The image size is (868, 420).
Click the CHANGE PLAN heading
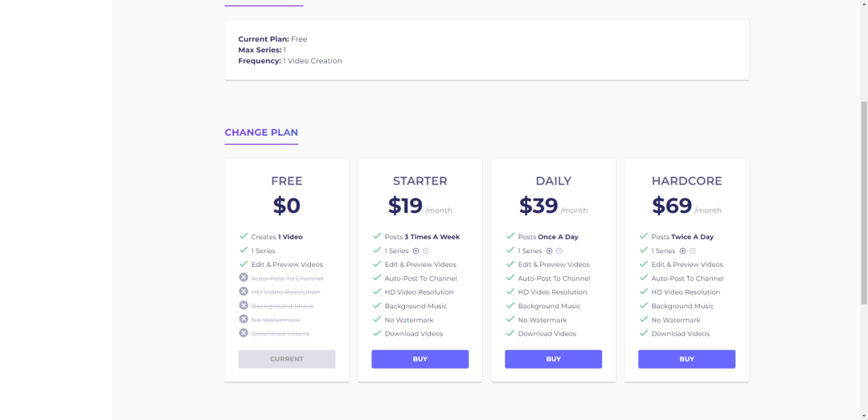tap(261, 133)
